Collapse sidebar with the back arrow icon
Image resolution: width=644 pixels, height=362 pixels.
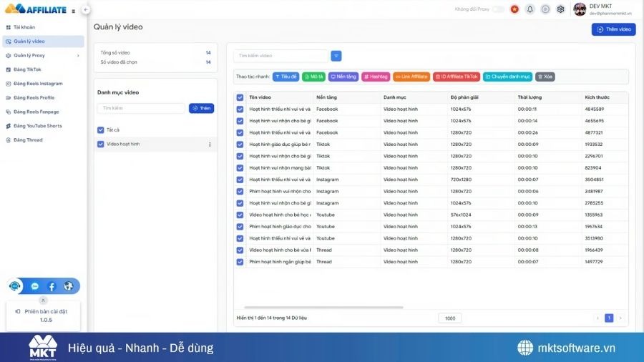point(86,10)
